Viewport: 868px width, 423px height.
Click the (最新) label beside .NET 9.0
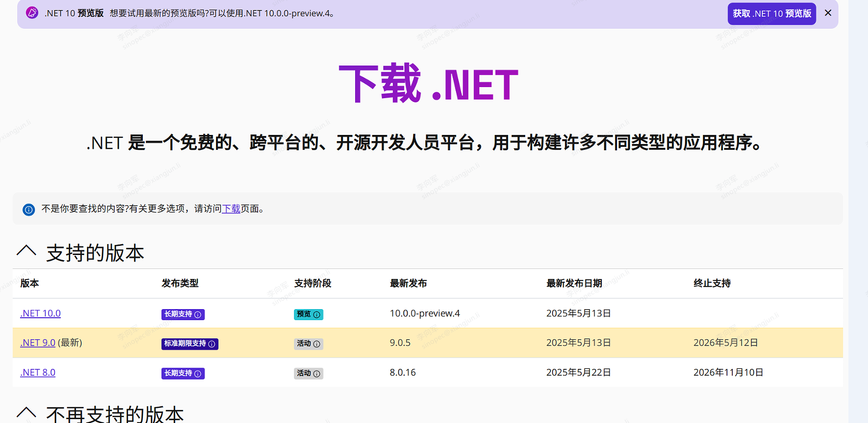click(x=70, y=343)
